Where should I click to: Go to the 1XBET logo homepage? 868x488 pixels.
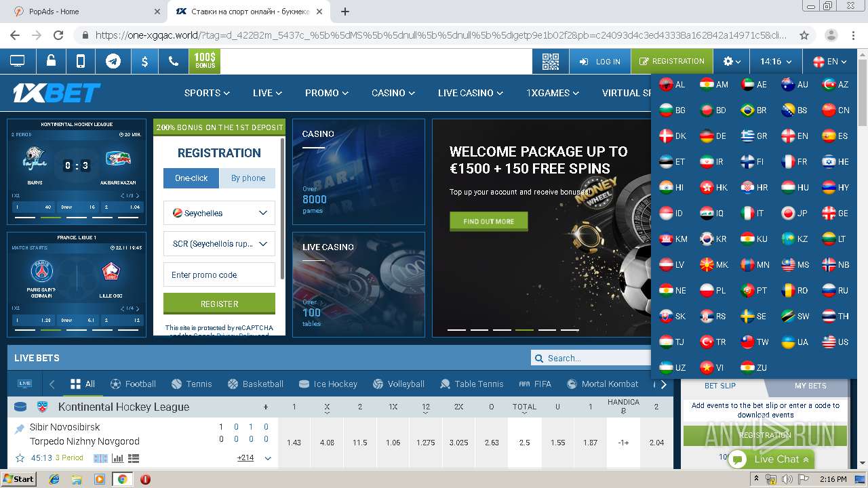tap(57, 93)
